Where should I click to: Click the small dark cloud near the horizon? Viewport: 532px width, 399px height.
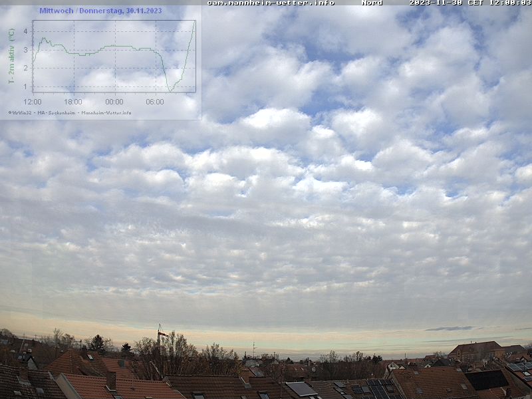click(x=450, y=328)
